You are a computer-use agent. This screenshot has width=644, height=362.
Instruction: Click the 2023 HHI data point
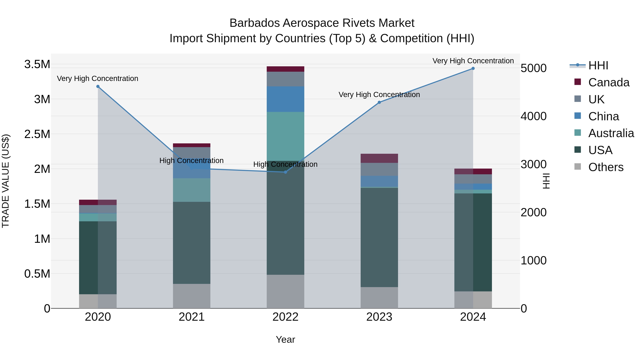[x=379, y=102]
